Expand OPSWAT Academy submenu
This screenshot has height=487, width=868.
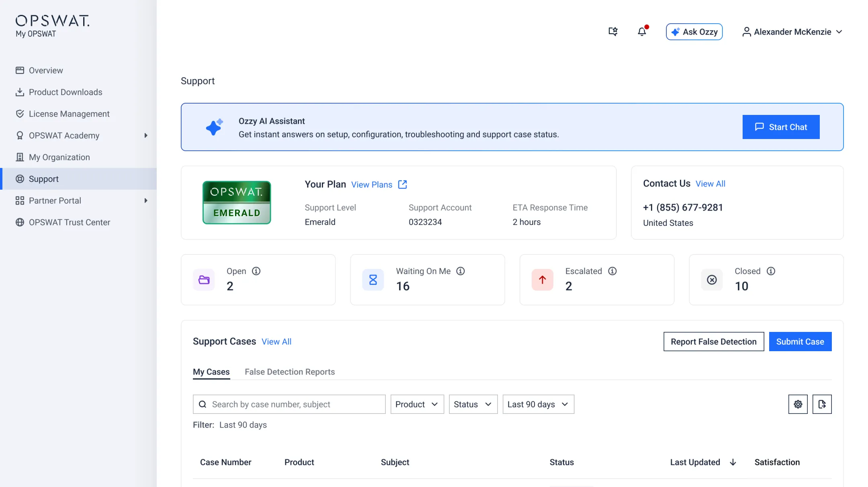146,136
